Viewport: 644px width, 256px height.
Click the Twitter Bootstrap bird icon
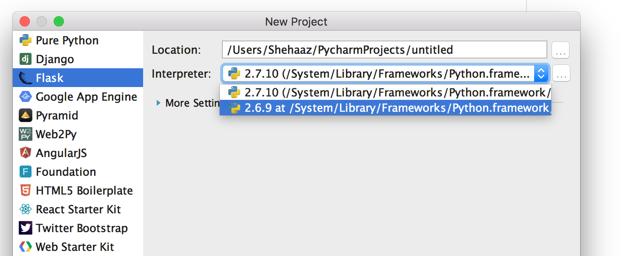[x=26, y=228]
